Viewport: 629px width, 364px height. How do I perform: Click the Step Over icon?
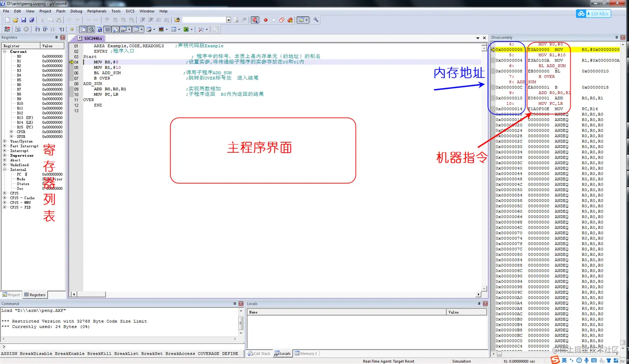tap(45, 30)
